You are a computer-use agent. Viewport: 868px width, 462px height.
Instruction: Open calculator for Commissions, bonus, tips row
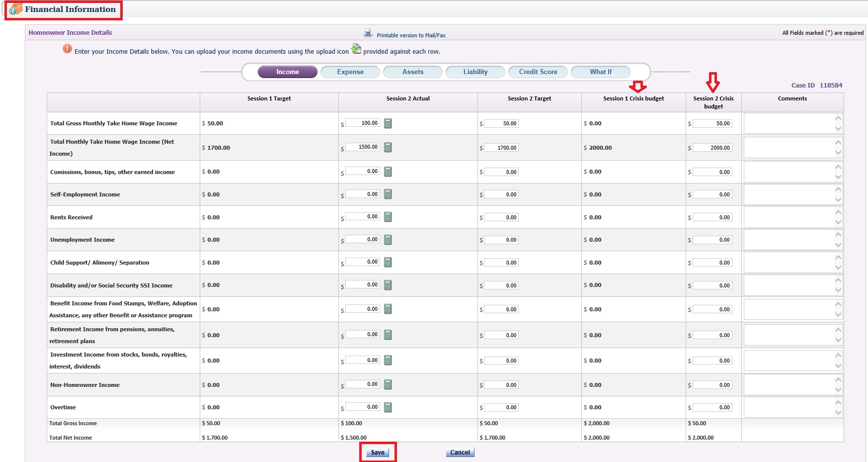pos(388,172)
